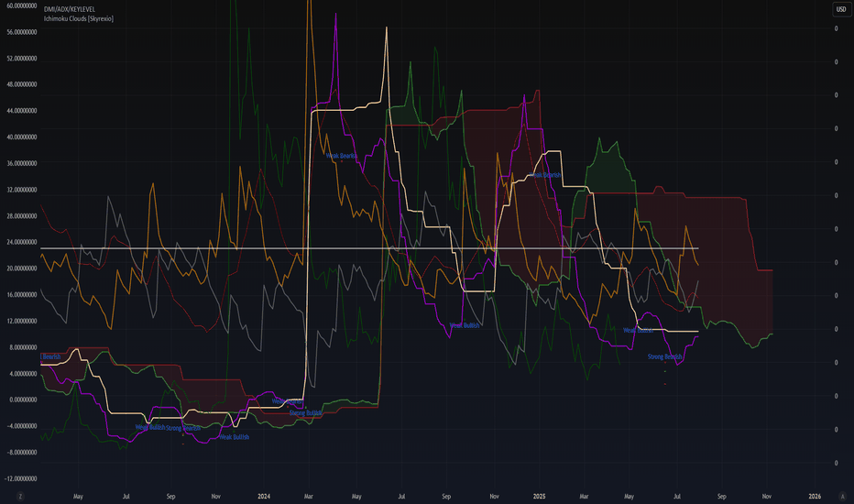This screenshot has height=504, width=854.
Task: Click the Strong Bearish label near July 2025
Action: click(x=664, y=356)
